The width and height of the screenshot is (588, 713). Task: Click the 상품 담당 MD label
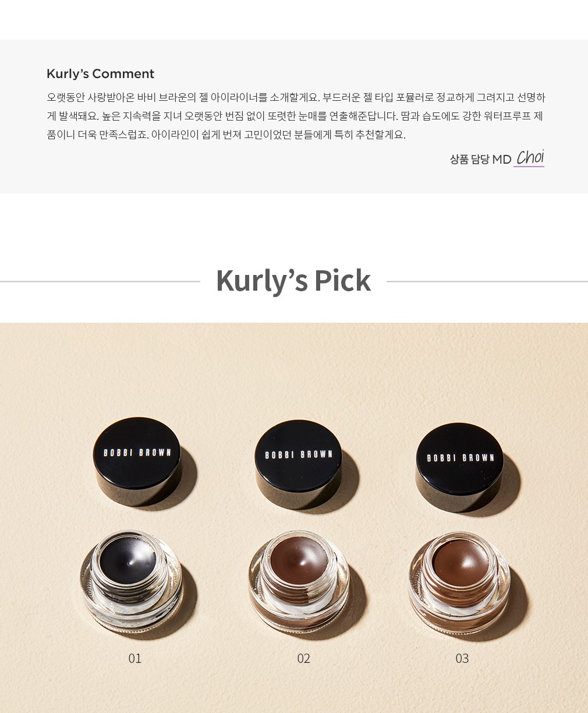point(480,159)
